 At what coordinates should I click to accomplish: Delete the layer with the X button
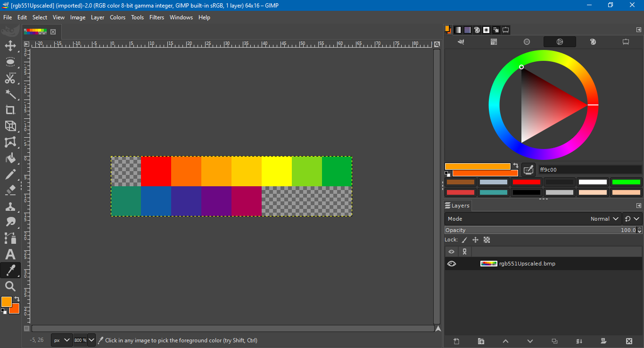(629, 341)
